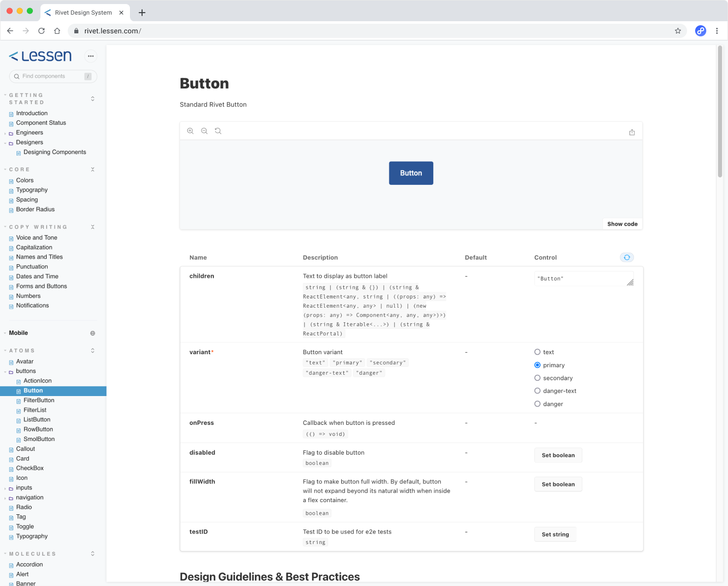Click the zoom out icon in preview toolbar
Screen dimensions: 728x586
(x=204, y=131)
